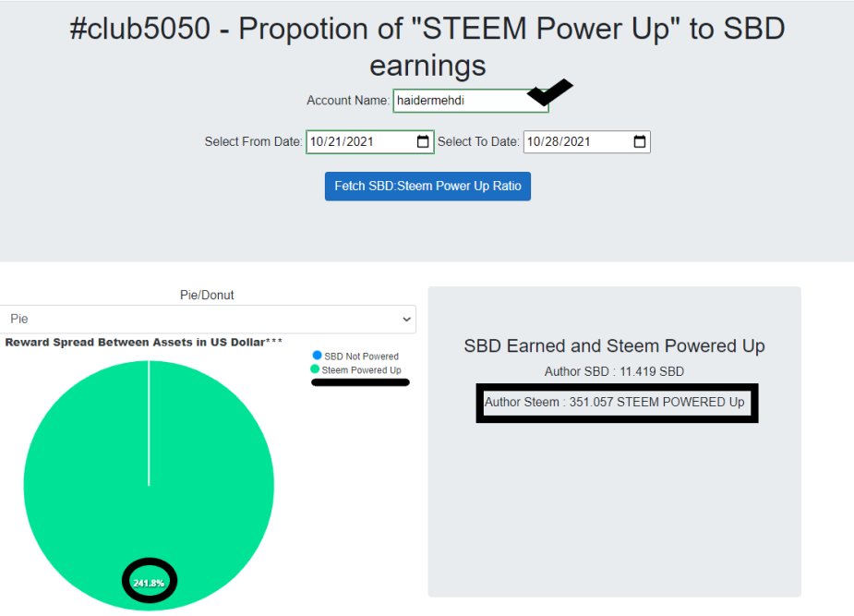Click the blue SBD Not Powered legend dot
Image resolution: width=854 pixels, height=616 pixels.
(317, 356)
